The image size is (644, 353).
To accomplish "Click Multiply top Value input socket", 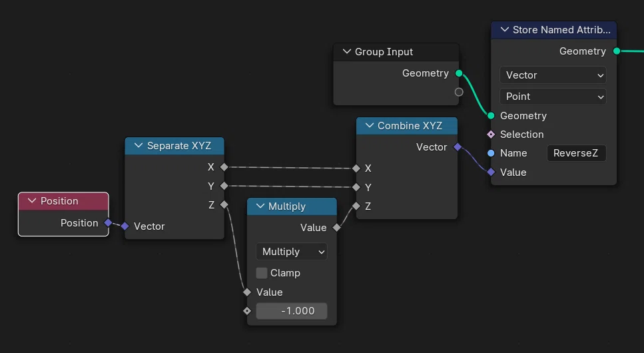I will pyautogui.click(x=247, y=292).
